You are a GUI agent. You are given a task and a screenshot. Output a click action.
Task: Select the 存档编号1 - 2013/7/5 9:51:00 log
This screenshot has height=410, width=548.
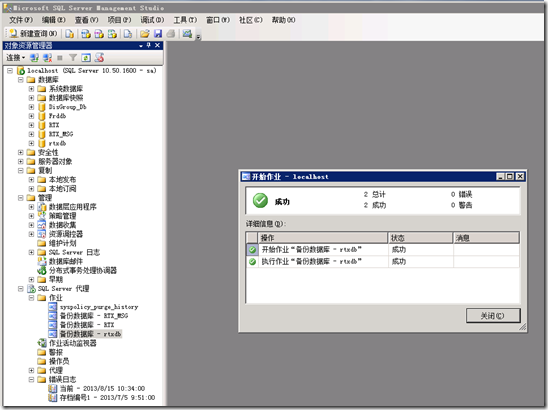[107, 398]
